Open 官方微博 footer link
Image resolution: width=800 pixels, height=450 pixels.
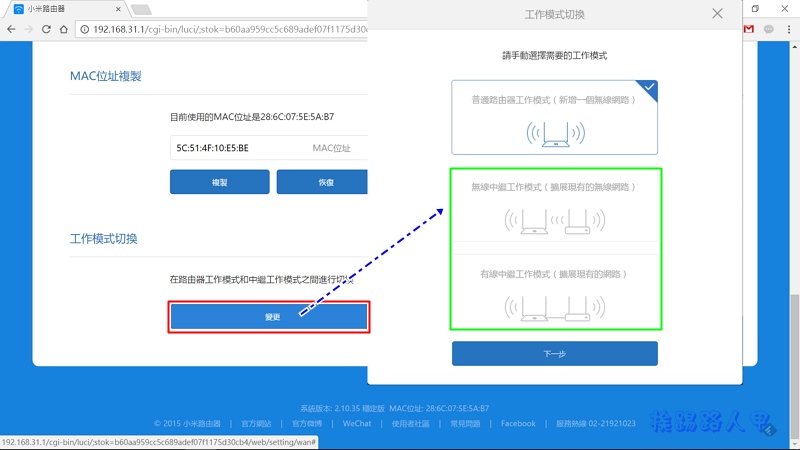[x=307, y=423]
